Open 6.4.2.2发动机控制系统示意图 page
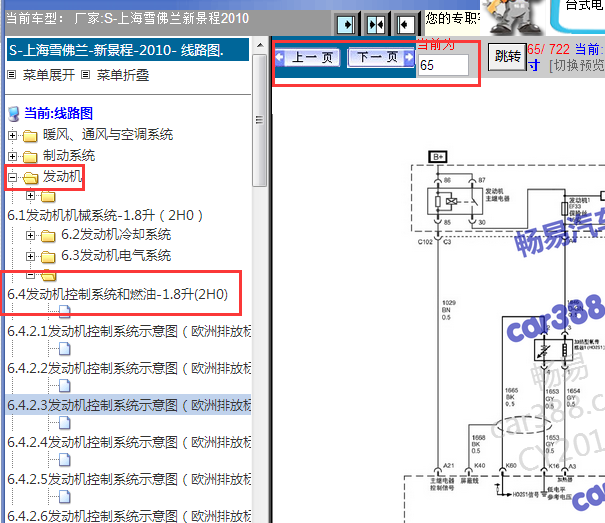 129,369
